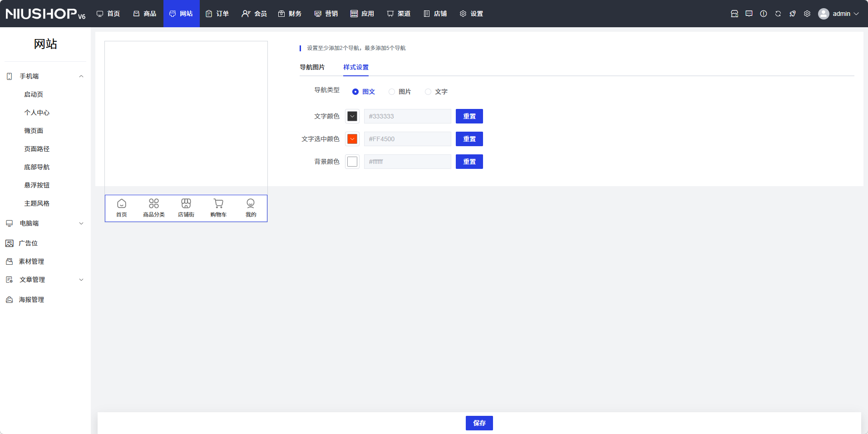Open the 文字选中颜色 orange color swatch
The image size is (868, 434).
[352, 139]
